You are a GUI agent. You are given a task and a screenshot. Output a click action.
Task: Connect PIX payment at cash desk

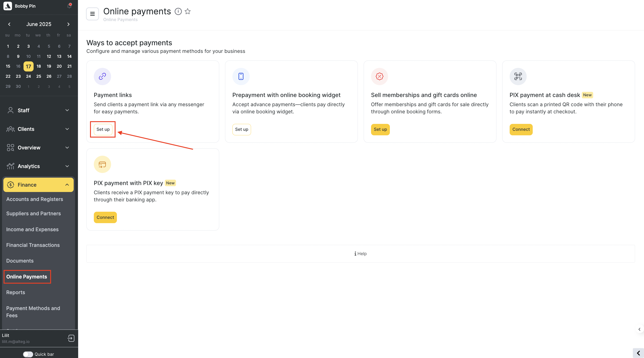521,129
